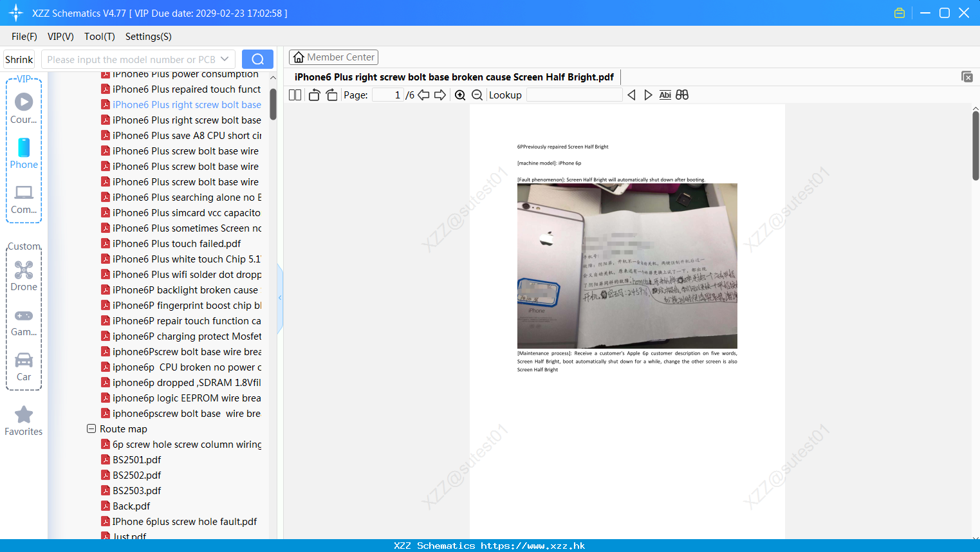Image resolution: width=980 pixels, height=552 pixels.
Task: Open iPhone6 Plus searching alone file
Action: 181,198
